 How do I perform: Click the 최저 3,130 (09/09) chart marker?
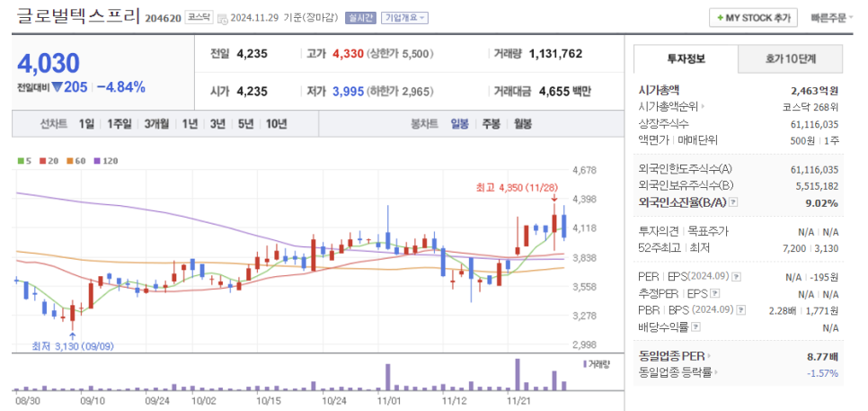point(73,347)
